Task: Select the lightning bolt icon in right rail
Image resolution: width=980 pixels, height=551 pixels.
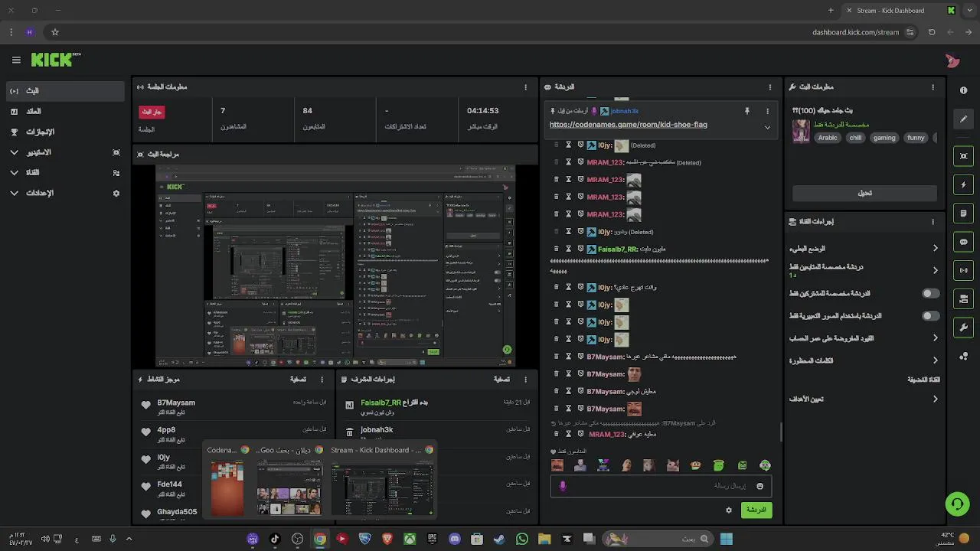Action: coord(963,184)
